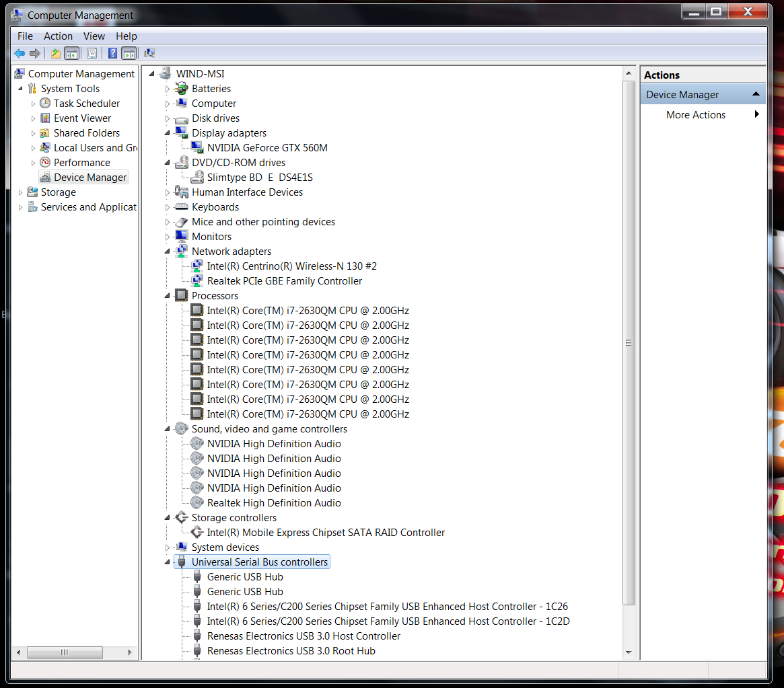Click the Properties toolbar icon
The width and height of the screenshot is (784, 688).
click(92, 53)
